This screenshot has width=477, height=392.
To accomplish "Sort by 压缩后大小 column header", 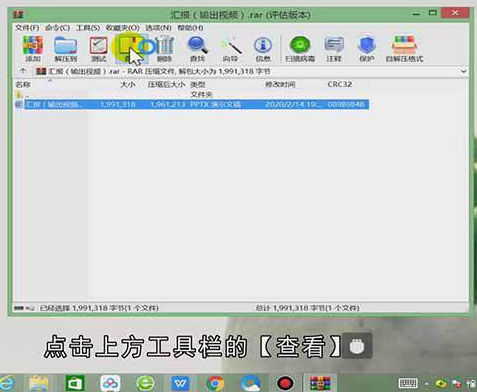I will pos(166,85).
